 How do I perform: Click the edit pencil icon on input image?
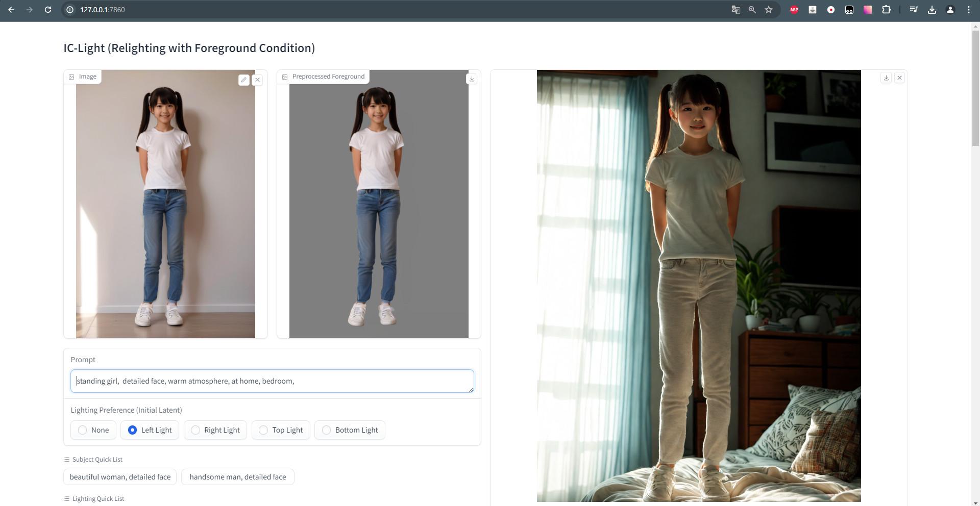pos(243,80)
